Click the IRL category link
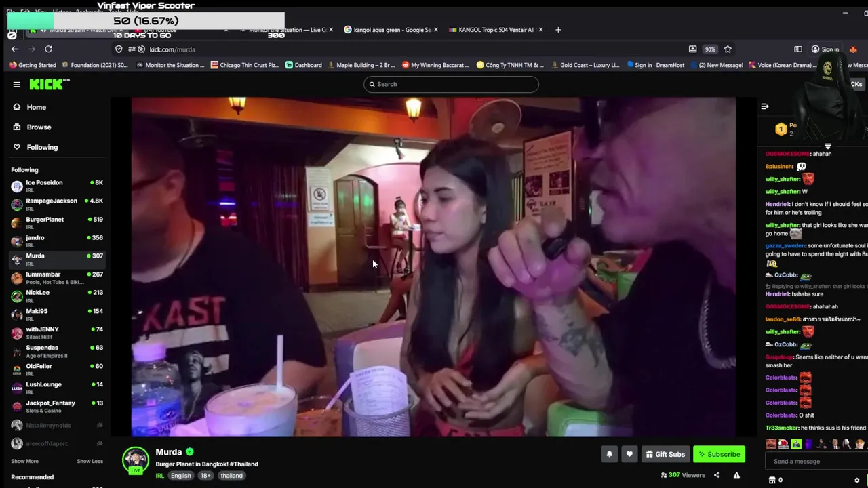This screenshot has height=488, width=868. [x=160, y=476]
